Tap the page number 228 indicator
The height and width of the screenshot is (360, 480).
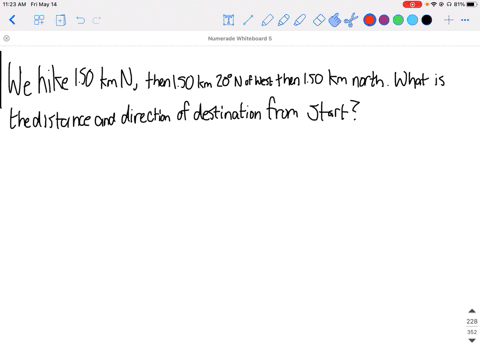point(472,321)
